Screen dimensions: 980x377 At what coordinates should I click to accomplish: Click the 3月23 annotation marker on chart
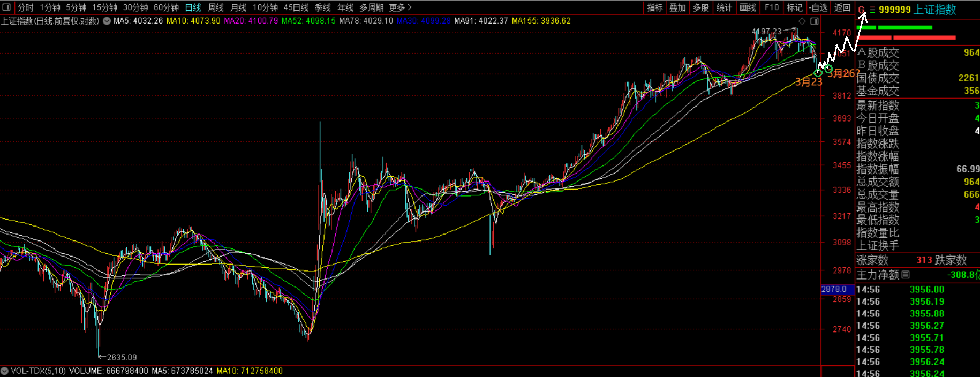pyautogui.click(x=808, y=82)
